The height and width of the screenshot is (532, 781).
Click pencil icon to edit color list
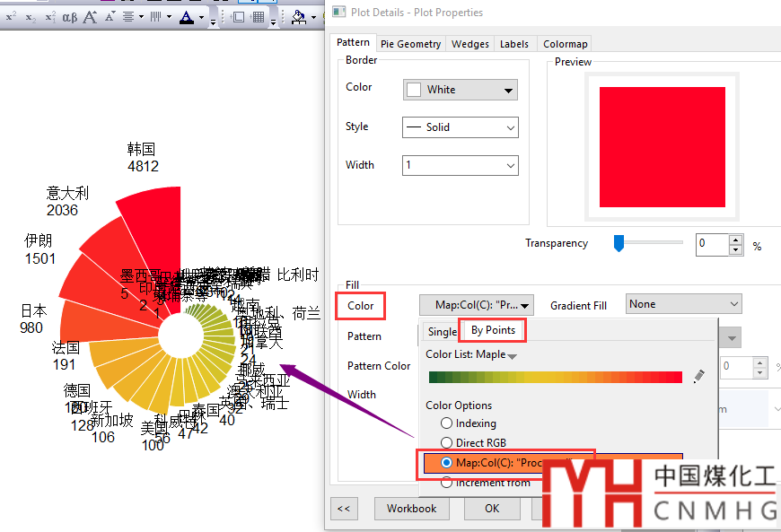click(x=699, y=377)
